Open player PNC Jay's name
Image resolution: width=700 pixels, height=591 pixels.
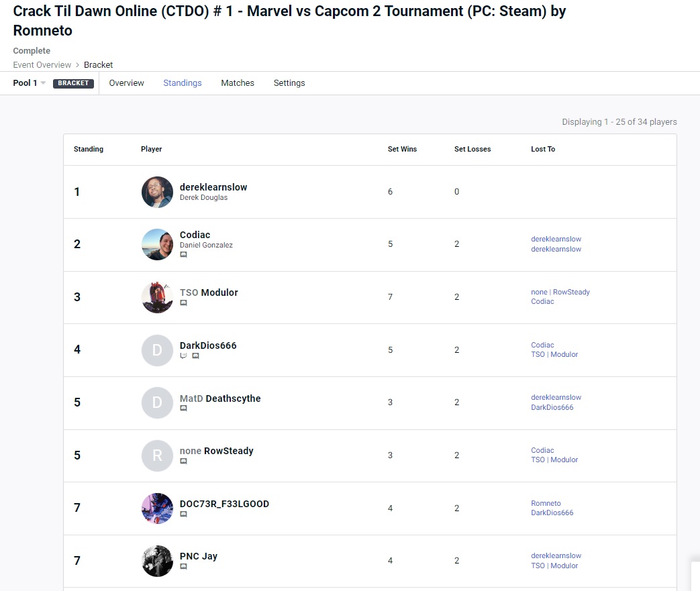[x=198, y=556]
